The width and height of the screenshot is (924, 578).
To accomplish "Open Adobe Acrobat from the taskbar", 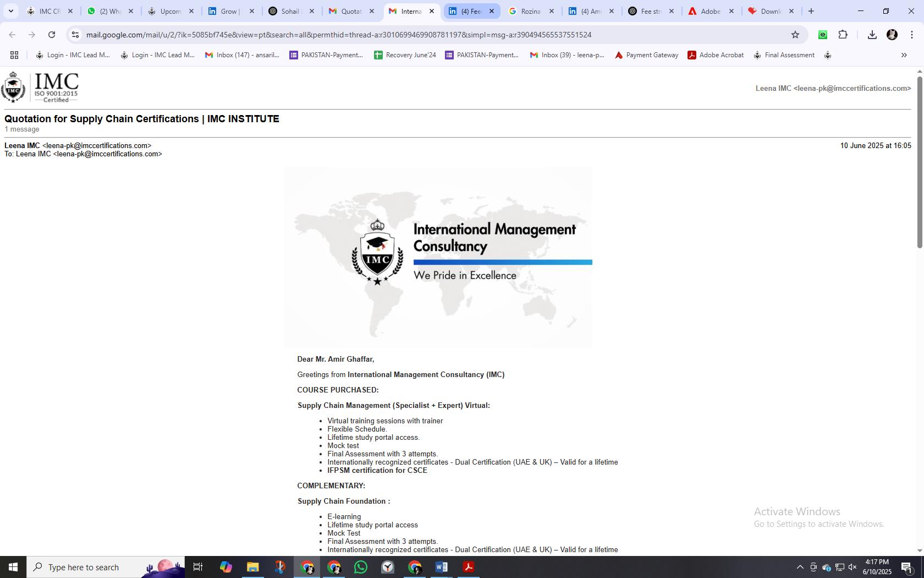I will point(469,567).
